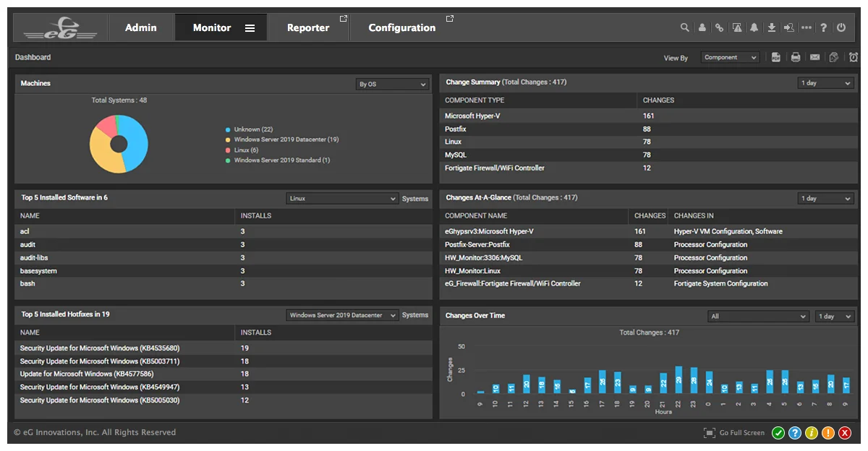Click the Configuration external link icon
Image resolution: width=868 pixels, height=451 pixels.
[450, 19]
